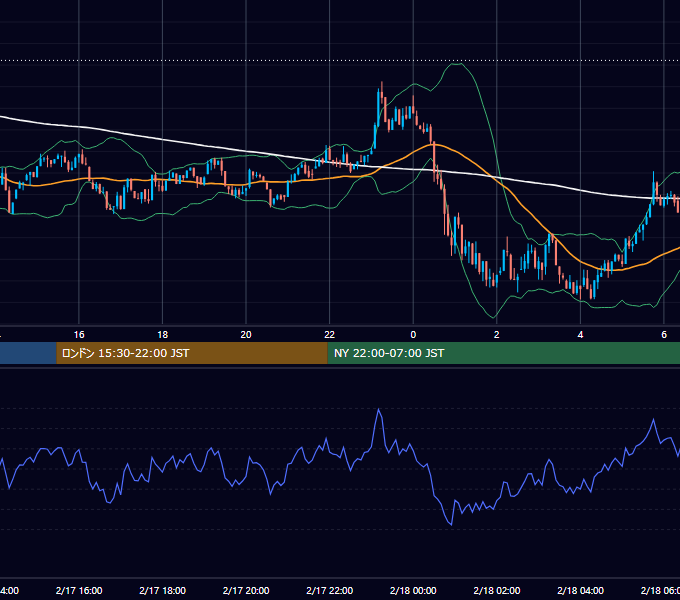Image resolution: width=680 pixels, height=600 pixels.
Task: Click the "2/17 18:00" time label
Action: [x=163, y=590]
